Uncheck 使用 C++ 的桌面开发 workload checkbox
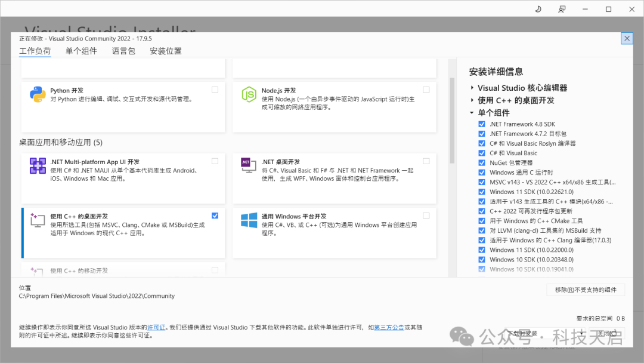The width and height of the screenshot is (644, 363). [x=215, y=216]
